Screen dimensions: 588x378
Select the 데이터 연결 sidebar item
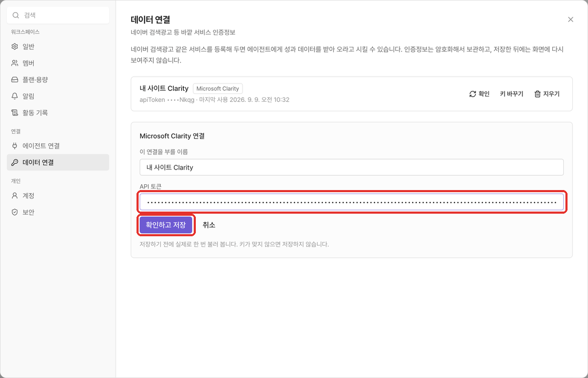click(x=58, y=162)
